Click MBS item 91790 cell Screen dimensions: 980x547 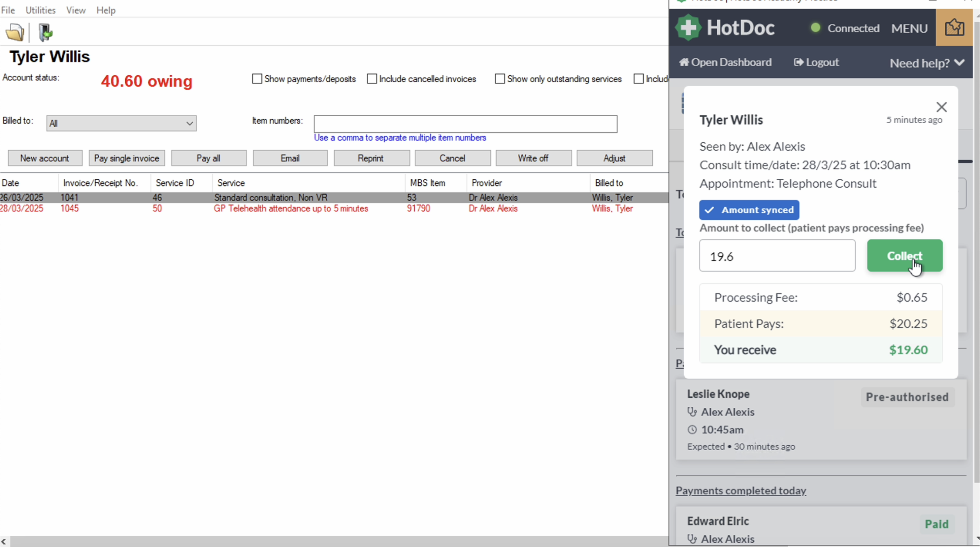(418, 208)
